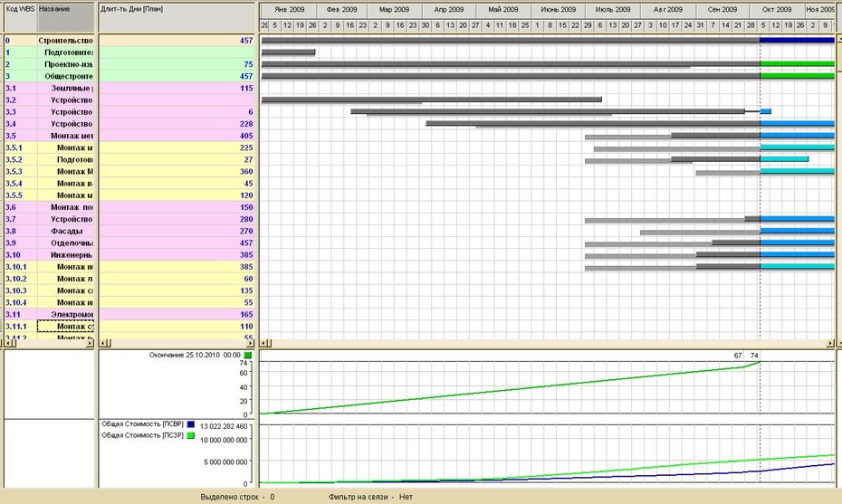This screenshot has width=842, height=504.
Task: Click the duration cell 228 in row 3.4
Action: point(177,124)
